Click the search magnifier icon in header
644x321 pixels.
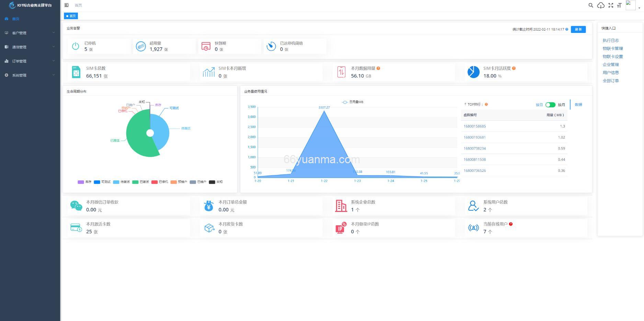pyautogui.click(x=590, y=5)
